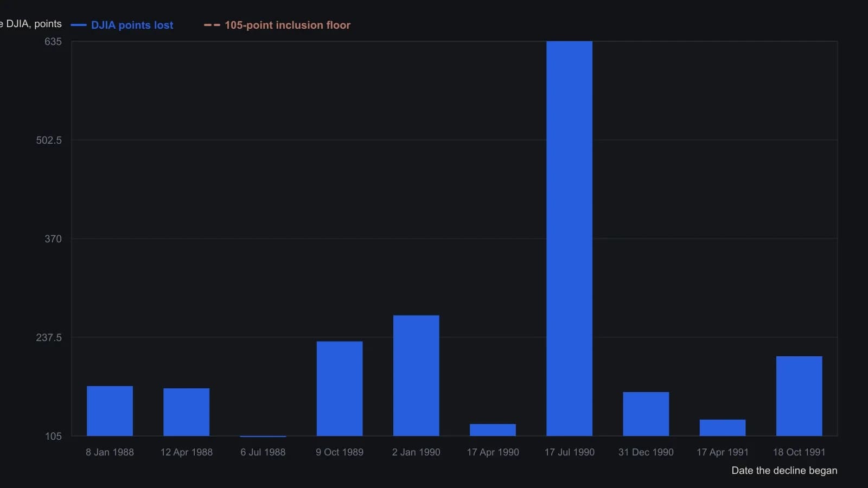Select the 18 Oct 1991 bar
868x488 pixels.
(x=799, y=396)
